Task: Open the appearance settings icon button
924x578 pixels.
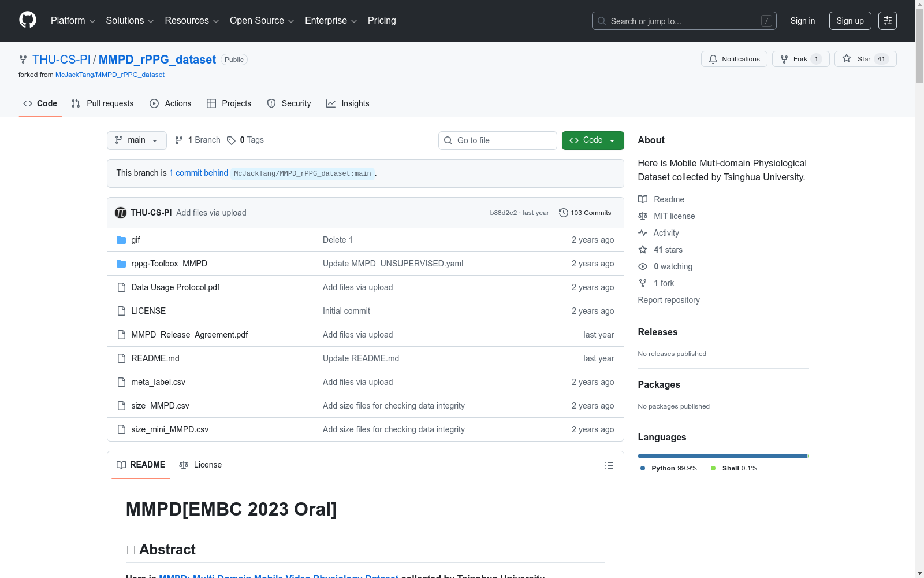Action: click(x=888, y=21)
